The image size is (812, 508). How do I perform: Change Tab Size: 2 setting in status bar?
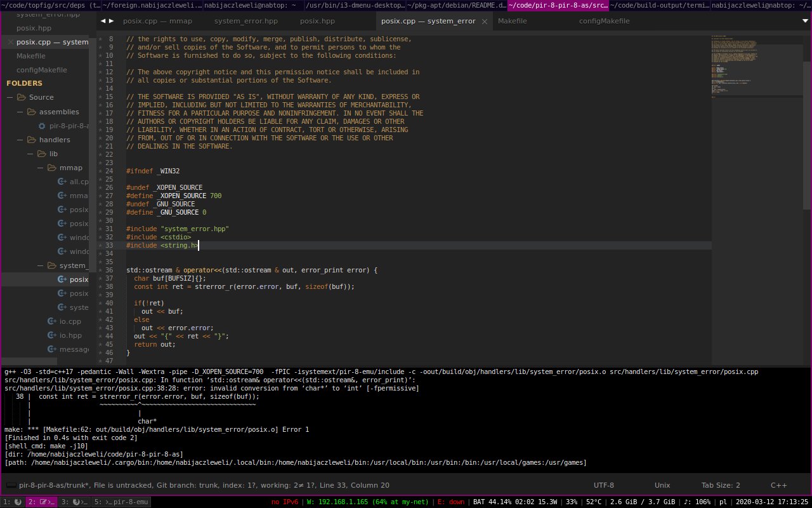(x=720, y=485)
